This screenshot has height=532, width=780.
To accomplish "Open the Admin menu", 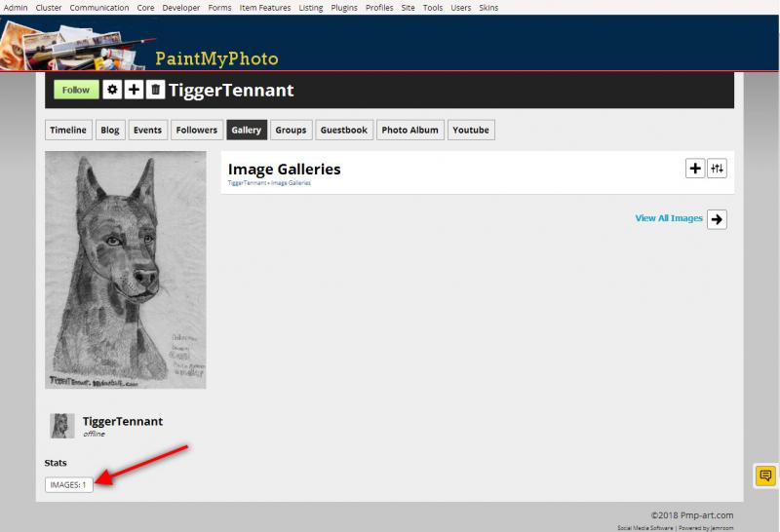I will click(x=16, y=8).
